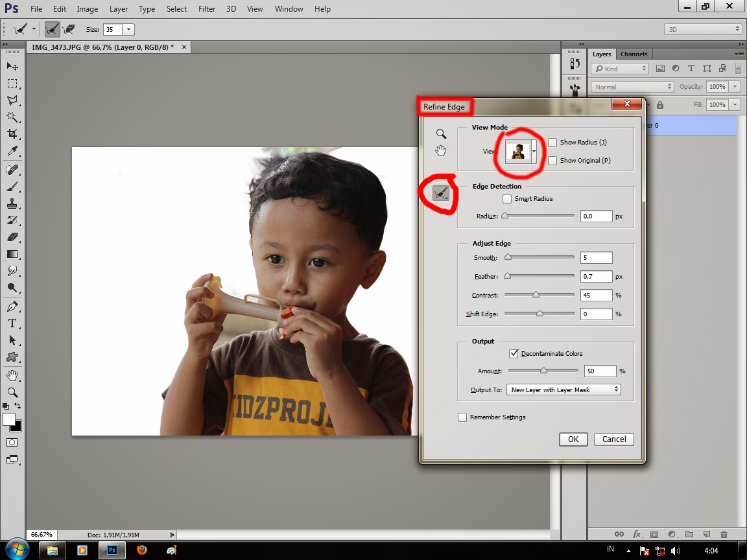Screen dimensions: 747x560
Task: Close the IMG_3473.JPG document tab
Action: click(x=184, y=47)
